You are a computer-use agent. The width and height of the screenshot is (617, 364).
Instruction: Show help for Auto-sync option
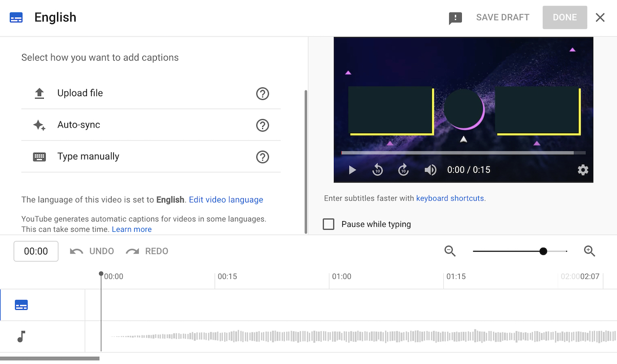coord(263,125)
